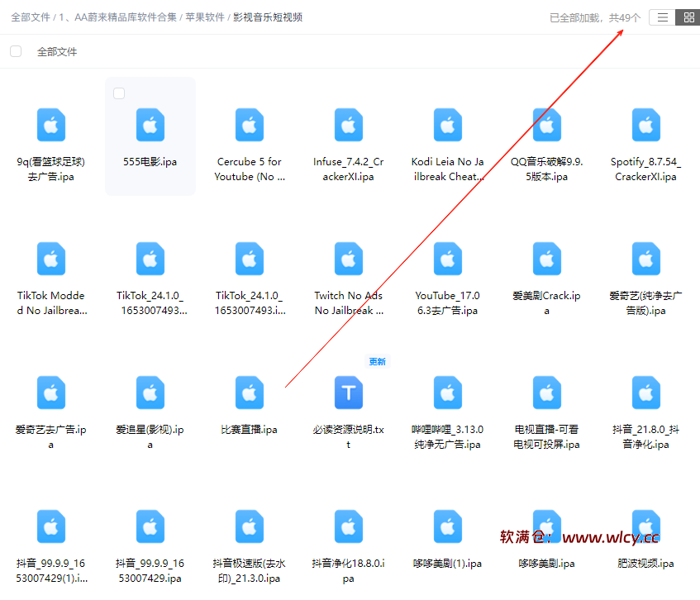Select the 555电影.ipa file icon
Screen dimensions: 700x600
150,125
